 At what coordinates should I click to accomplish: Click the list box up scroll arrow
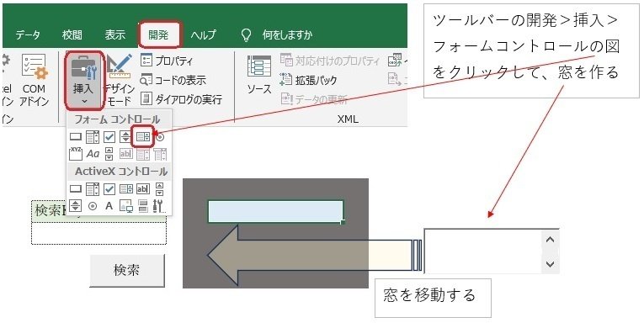tap(551, 240)
